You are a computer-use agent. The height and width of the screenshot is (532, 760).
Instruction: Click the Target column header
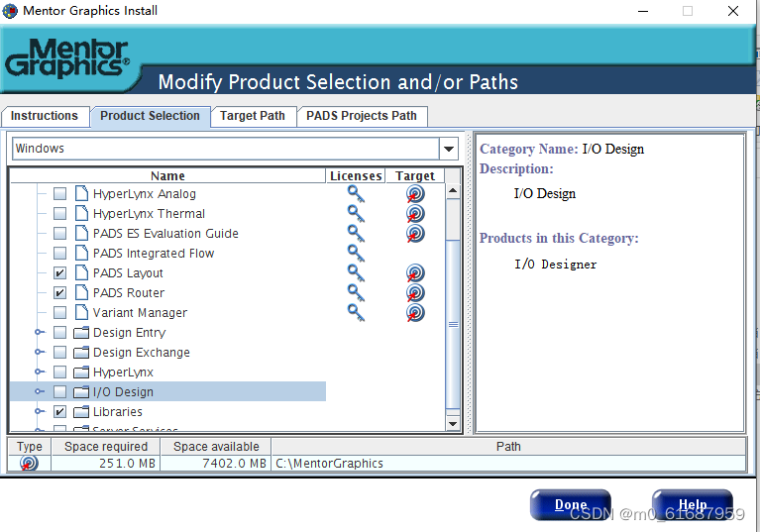click(415, 175)
